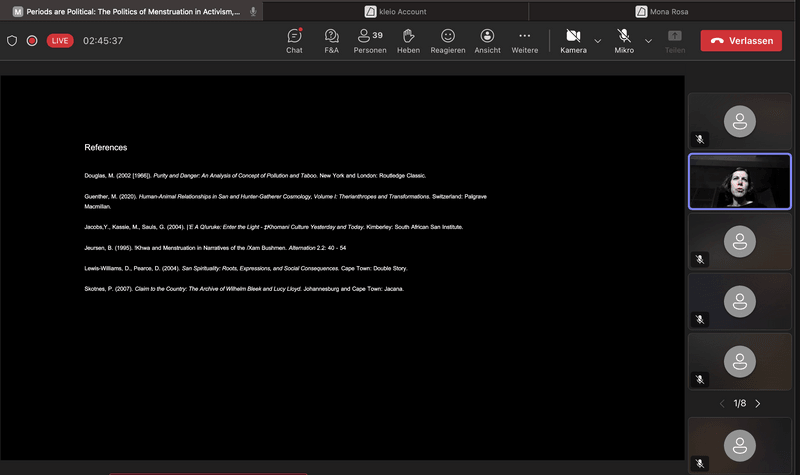Go to previous participant page
The image size is (800, 475).
[x=722, y=404]
